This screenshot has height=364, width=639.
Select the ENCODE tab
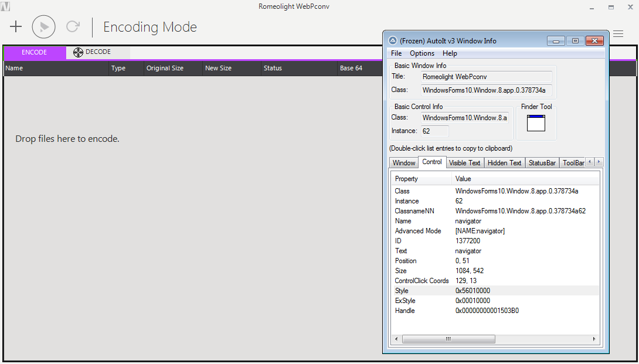(34, 52)
